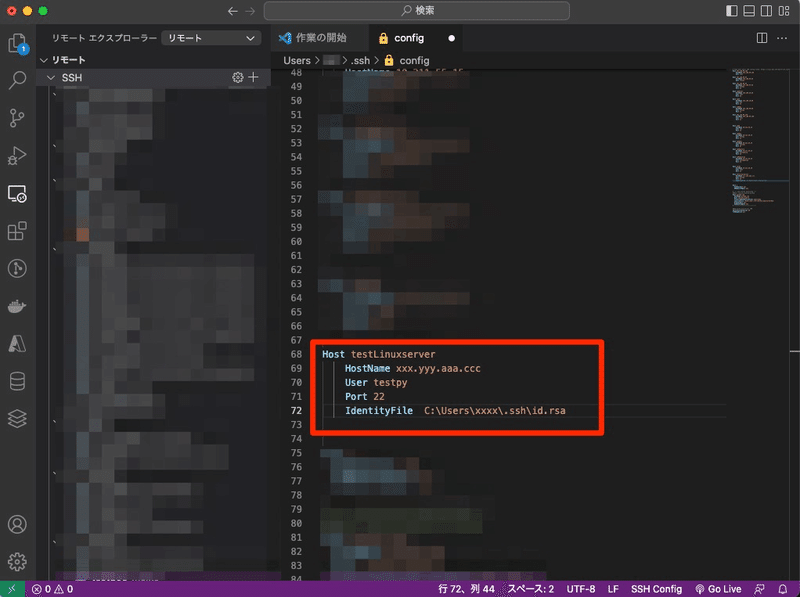Switch to 作業の開始 tab
This screenshot has height=597, width=800.
tap(319, 38)
